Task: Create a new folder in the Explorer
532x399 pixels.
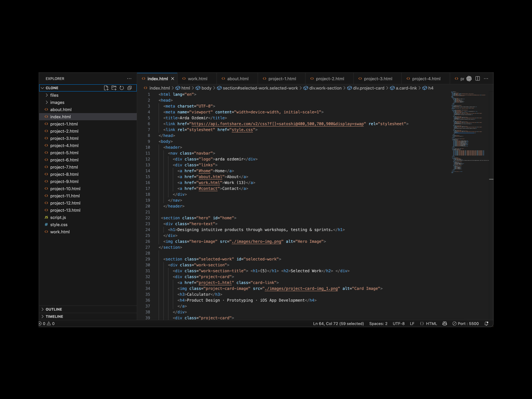Action: [x=114, y=88]
